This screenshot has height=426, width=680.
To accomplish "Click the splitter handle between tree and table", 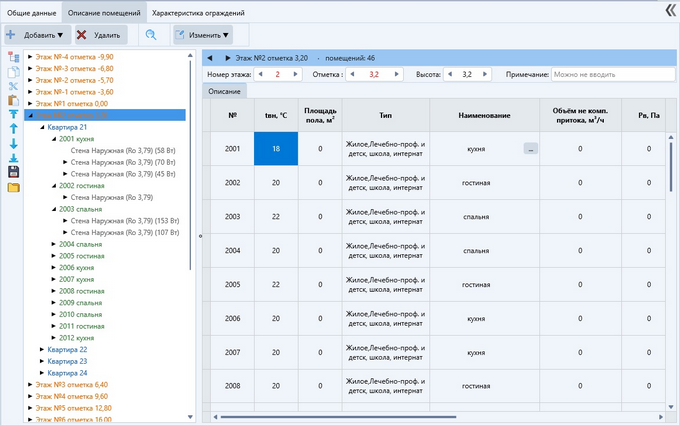I will 200,236.
